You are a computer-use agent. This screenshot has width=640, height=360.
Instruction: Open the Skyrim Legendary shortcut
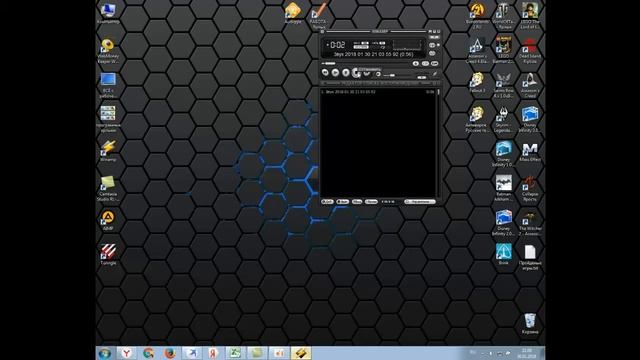click(503, 119)
